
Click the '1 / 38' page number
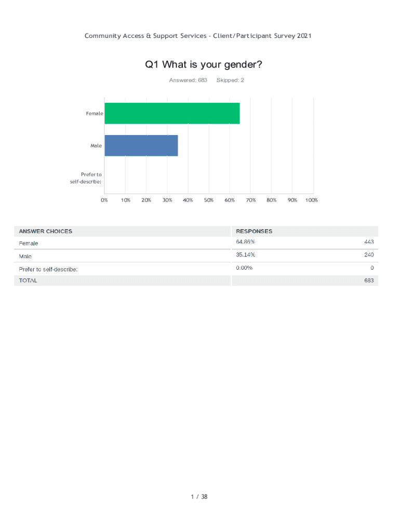point(199,497)
